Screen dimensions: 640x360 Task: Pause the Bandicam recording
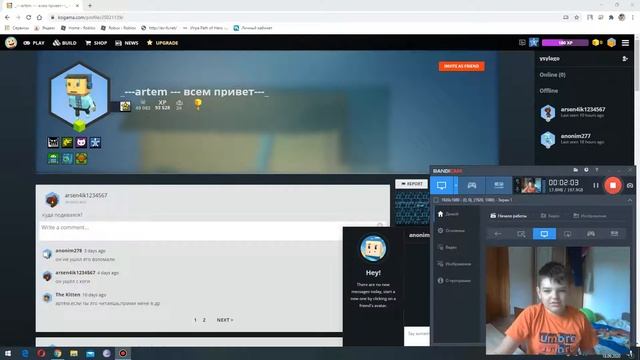pos(596,185)
